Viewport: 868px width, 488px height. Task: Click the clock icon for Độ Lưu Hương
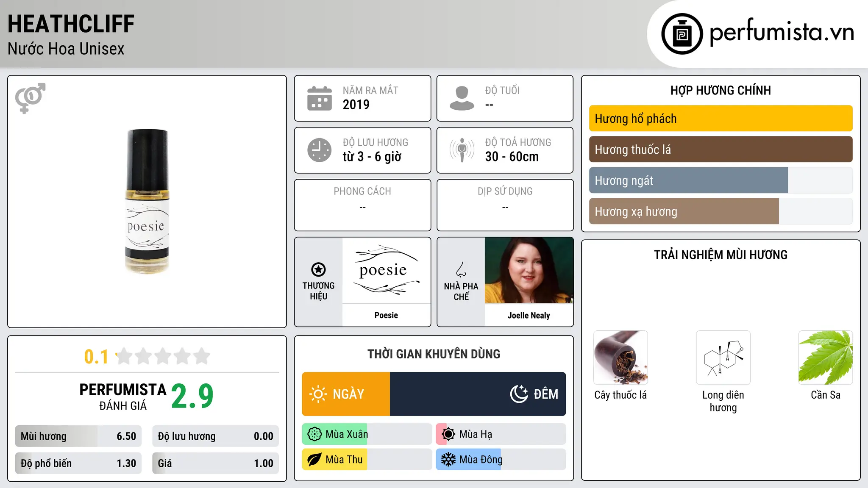coord(320,150)
